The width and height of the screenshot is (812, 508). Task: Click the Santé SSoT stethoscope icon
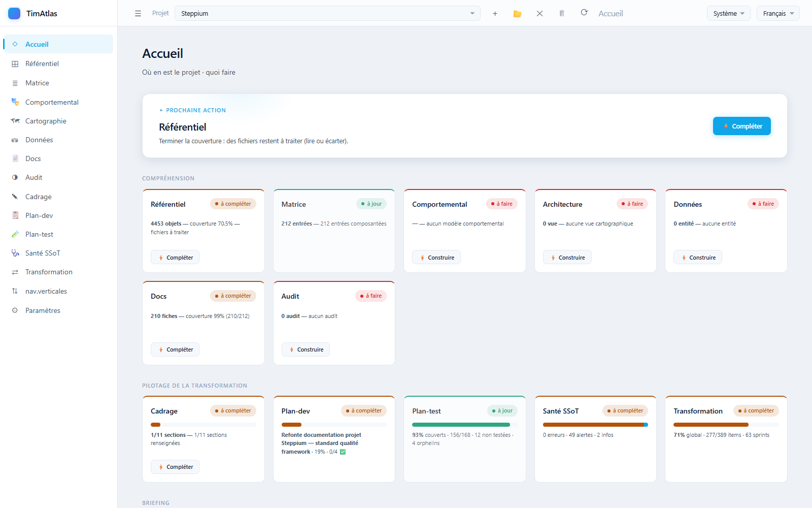(x=15, y=253)
